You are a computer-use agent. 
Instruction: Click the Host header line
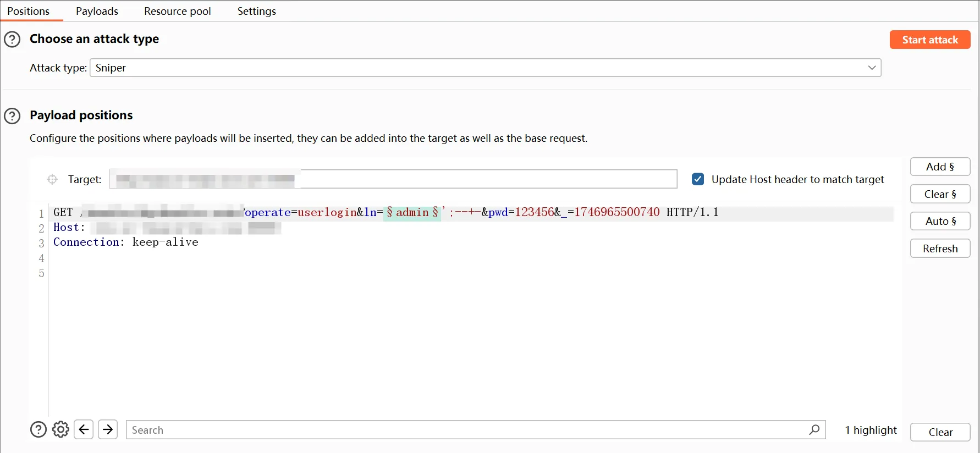167,228
